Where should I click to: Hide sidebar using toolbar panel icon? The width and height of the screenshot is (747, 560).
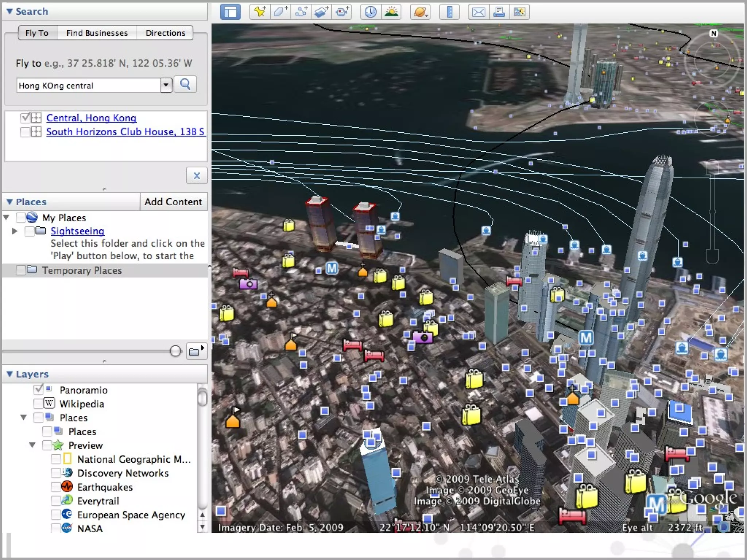(231, 12)
